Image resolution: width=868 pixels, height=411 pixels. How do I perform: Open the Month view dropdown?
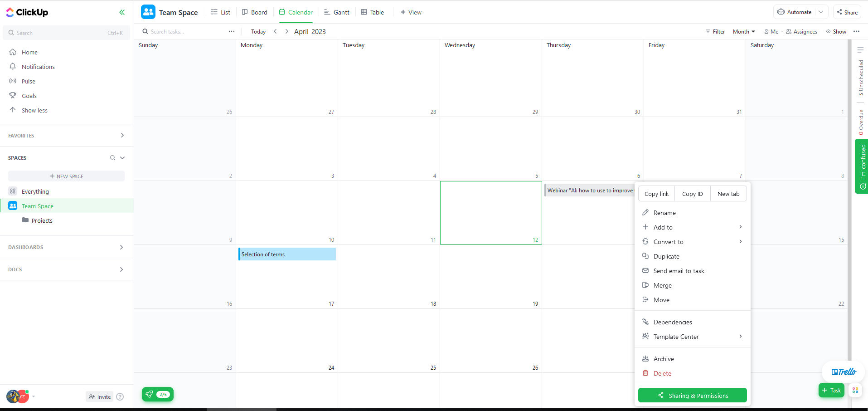(743, 31)
